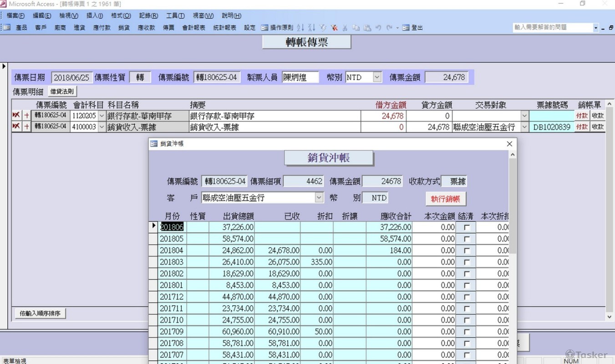
Task: Select the descending sort Z-A icon
Action: 312,27
